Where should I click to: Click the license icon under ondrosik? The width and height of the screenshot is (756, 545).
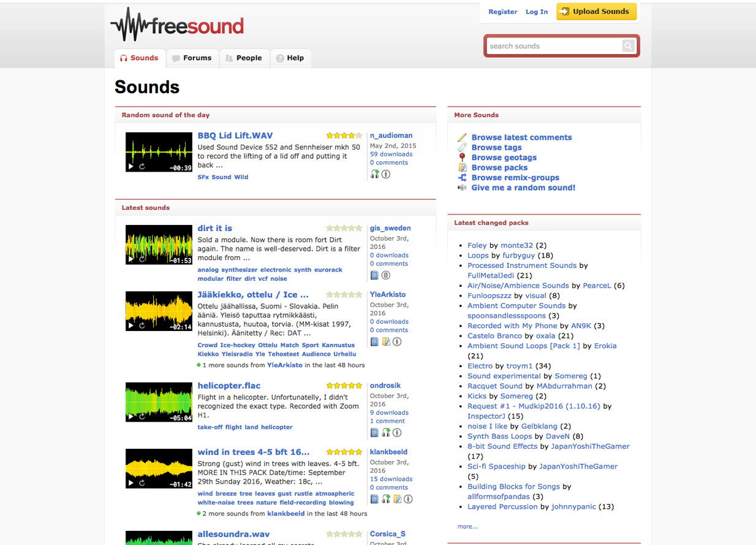[397, 433]
